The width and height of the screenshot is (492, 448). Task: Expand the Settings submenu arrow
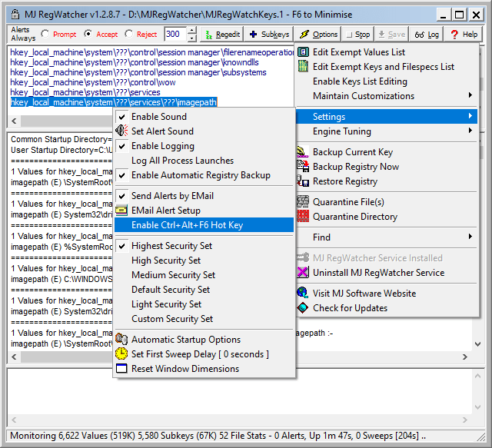tap(470, 116)
